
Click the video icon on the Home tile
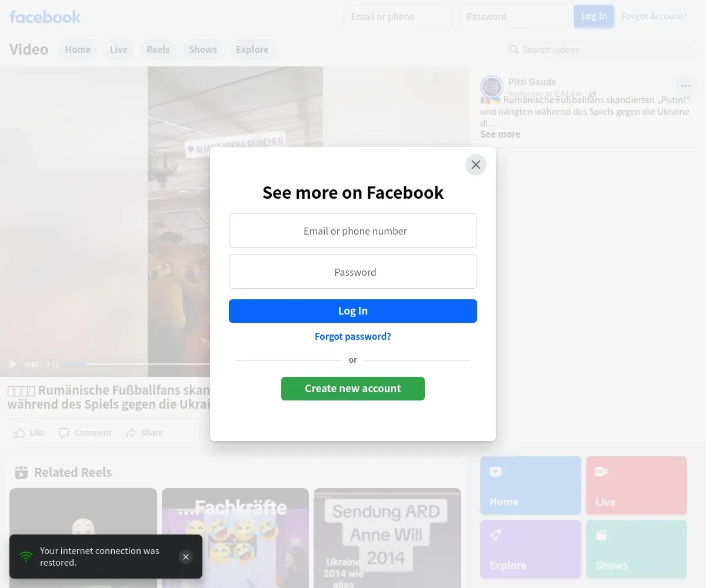pyautogui.click(x=495, y=472)
